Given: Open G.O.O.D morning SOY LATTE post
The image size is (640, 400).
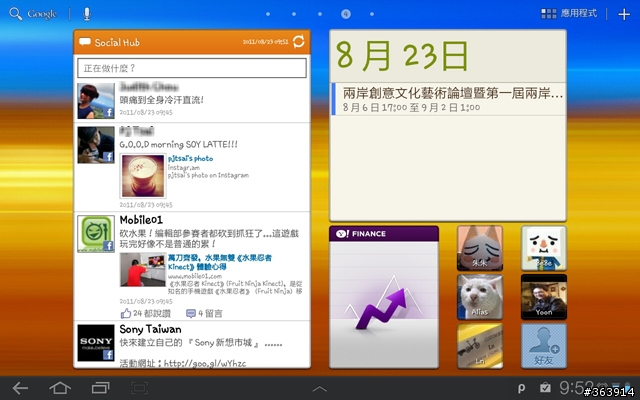Looking at the screenshot, I should tap(178, 144).
